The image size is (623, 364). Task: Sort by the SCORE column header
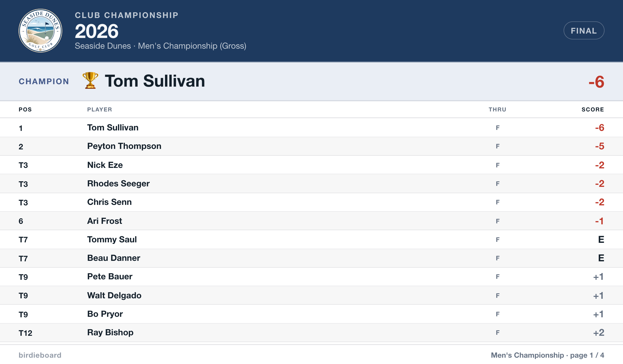593,109
